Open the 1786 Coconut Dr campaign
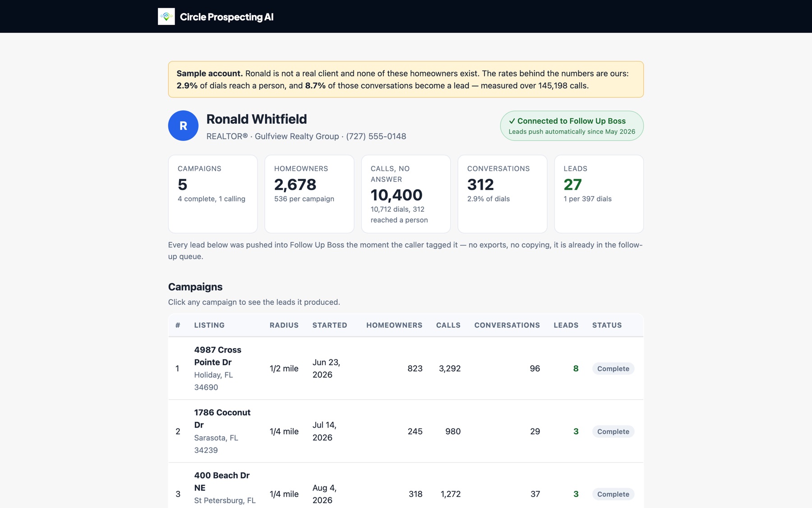This screenshot has height=508, width=812. [x=406, y=431]
